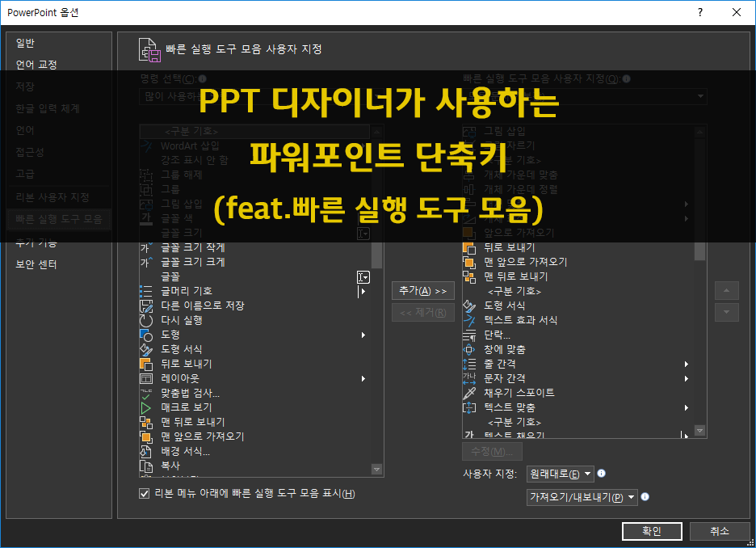Click the 다시 실행 redo icon

tap(146, 320)
